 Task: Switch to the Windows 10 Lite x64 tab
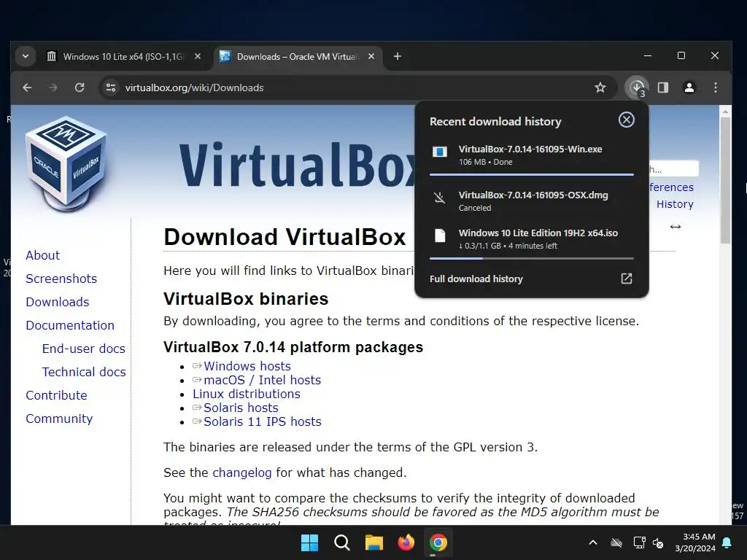124,57
